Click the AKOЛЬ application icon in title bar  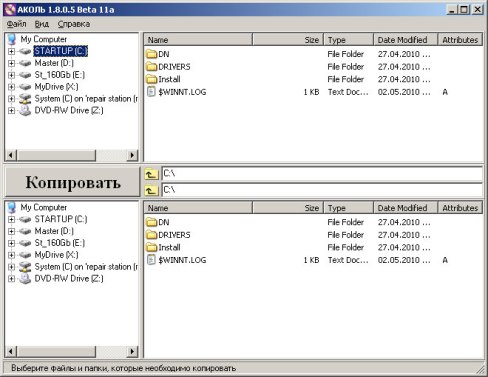pos(10,9)
